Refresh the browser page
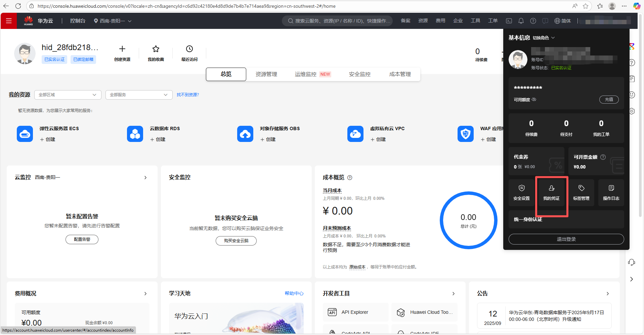The width and height of the screenshot is (644, 335). click(18, 6)
